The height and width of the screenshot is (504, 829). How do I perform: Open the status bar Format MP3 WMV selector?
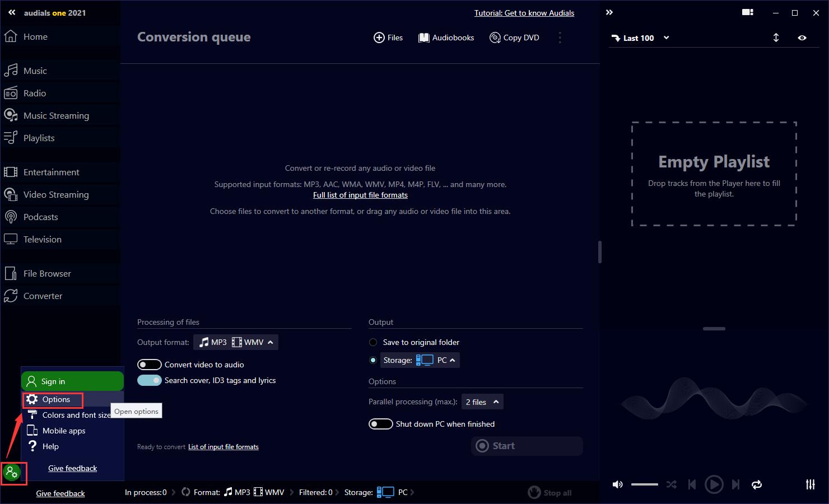coord(238,492)
